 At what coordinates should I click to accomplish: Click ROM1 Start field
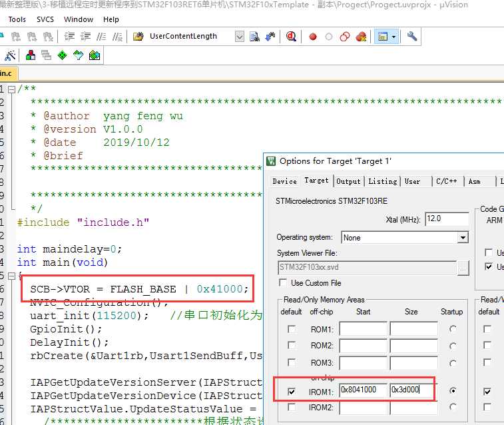pyautogui.click(x=364, y=329)
